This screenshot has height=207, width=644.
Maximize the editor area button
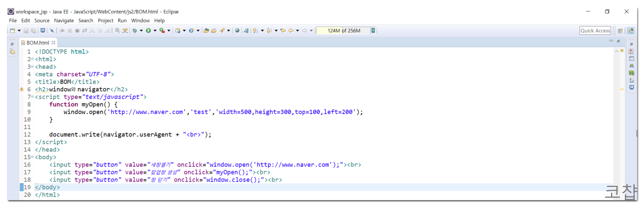click(x=618, y=41)
